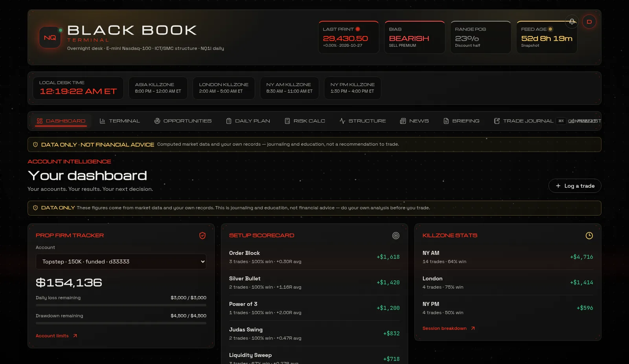Click the Terminal tab bar-chart icon
This screenshot has width=629, height=364.
[x=103, y=121]
